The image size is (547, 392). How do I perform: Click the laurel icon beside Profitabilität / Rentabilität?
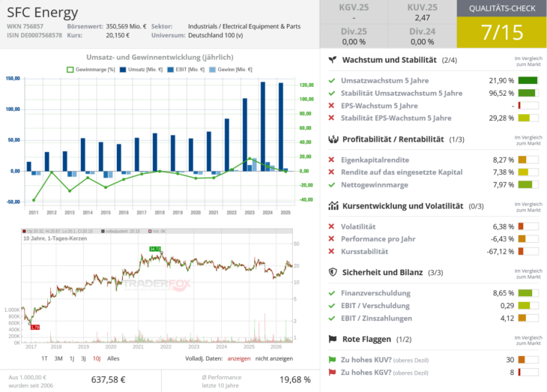click(333, 139)
